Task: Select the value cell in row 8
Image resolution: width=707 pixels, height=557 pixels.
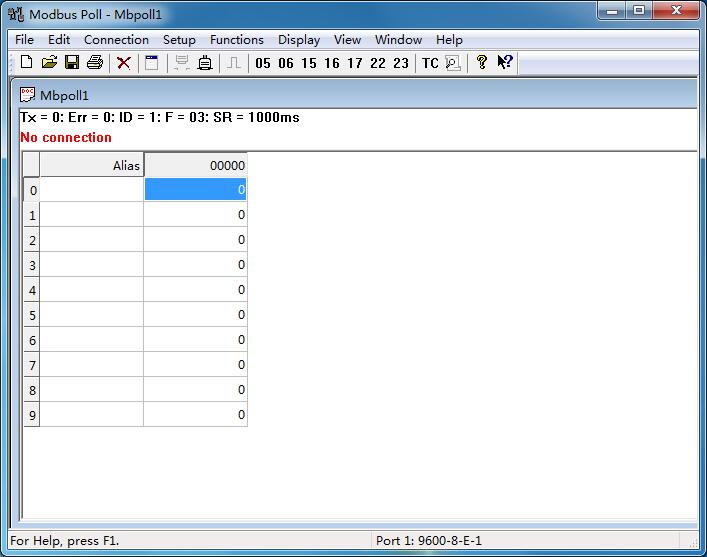Action: 196,390
